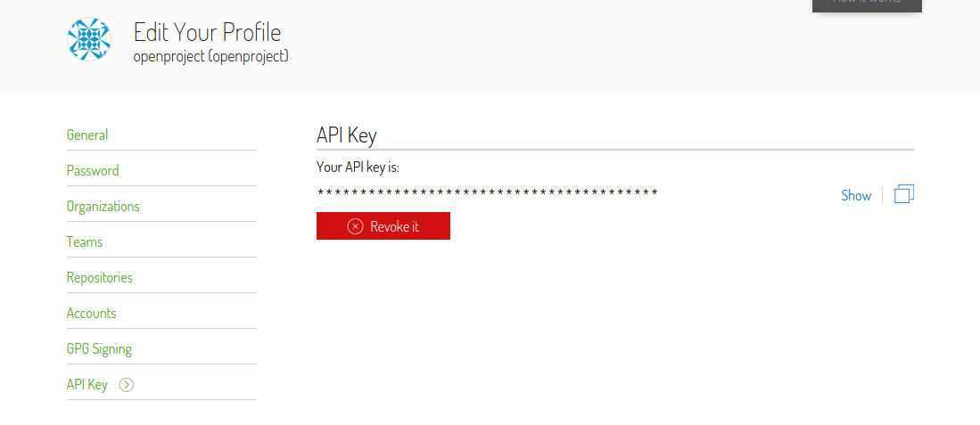Viewport: 980px width, 425px height.
Task: Navigate to the Repositories section
Action: pyautogui.click(x=100, y=278)
